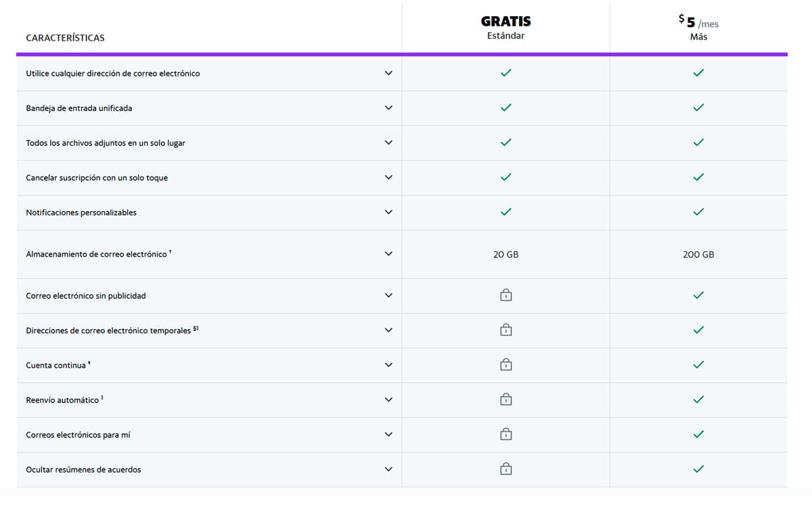Click lock icon for Correos electrónicos para mí
The width and height of the screenshot is (812, 507).
tap(505, 434)
